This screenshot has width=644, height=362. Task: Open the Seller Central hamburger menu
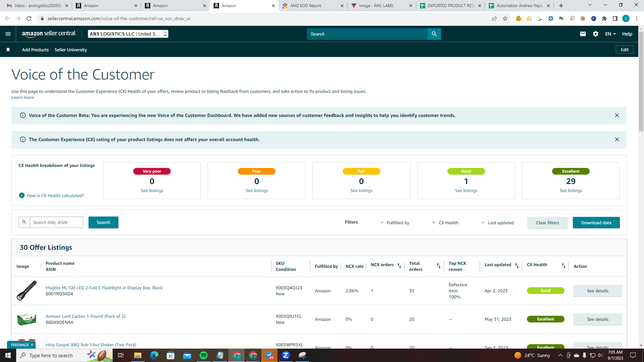tap(8, 34)
